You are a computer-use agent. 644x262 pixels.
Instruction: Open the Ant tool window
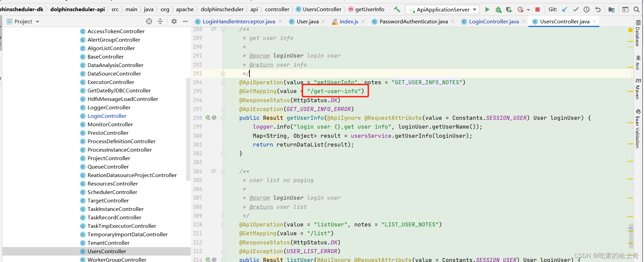point(638,63)
